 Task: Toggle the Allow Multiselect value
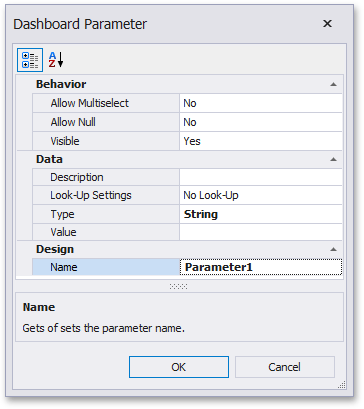[261, 103]
